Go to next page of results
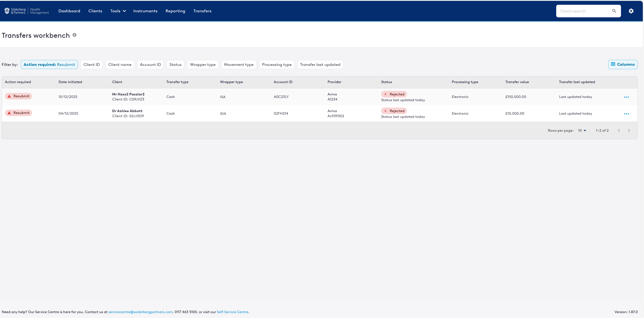Viewport: 644px width, 318px height. click(x=629, y=131)
